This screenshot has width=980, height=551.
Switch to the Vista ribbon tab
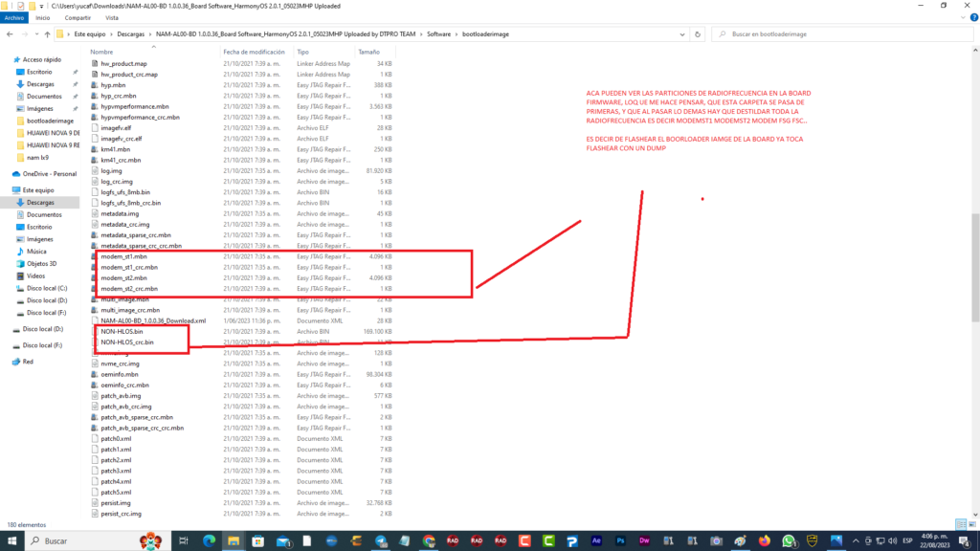coord(112,17)
